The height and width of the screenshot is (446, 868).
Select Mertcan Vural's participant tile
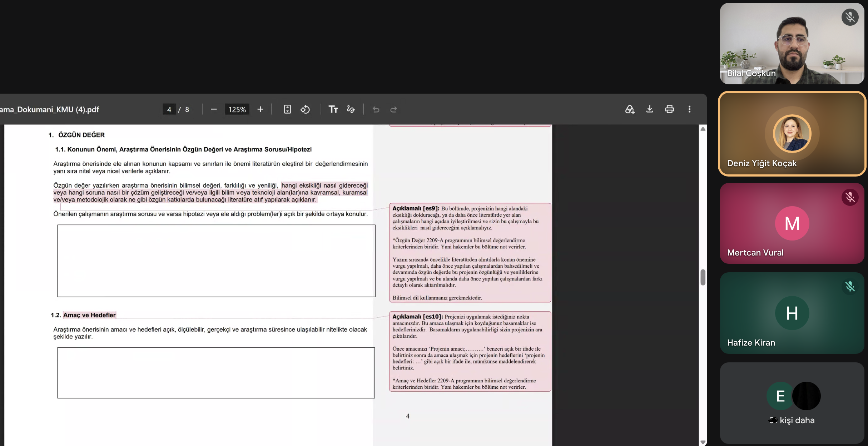[792, 223]
